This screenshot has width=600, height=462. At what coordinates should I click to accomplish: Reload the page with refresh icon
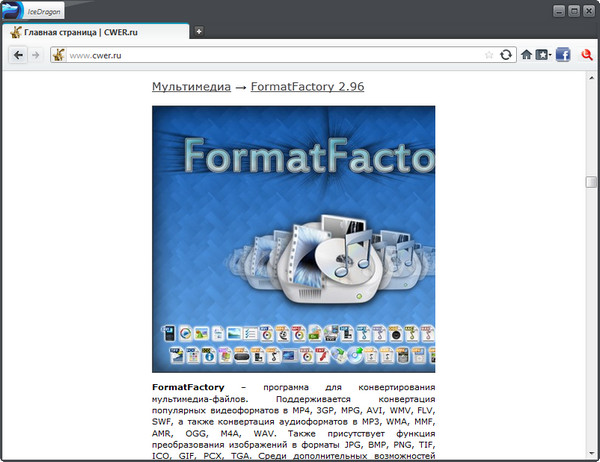507,54
